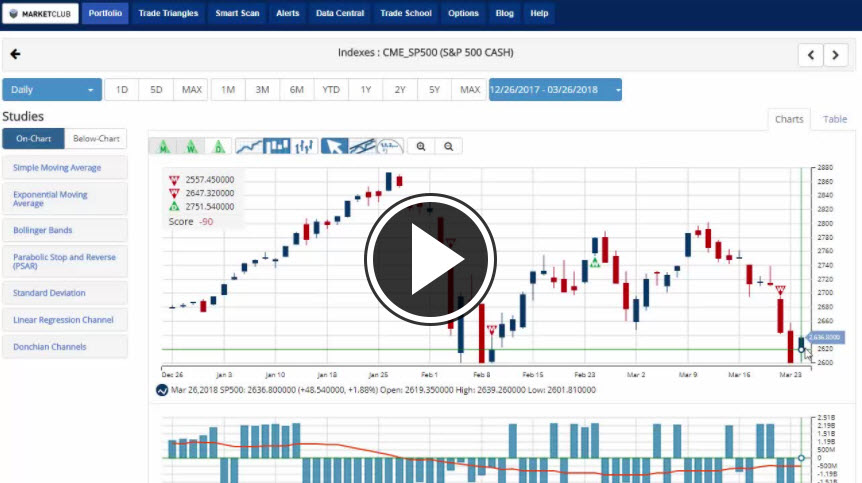Open the Daily interval dropdown
Viewport: 862px width, 483px height.
(x=52, y=90)
